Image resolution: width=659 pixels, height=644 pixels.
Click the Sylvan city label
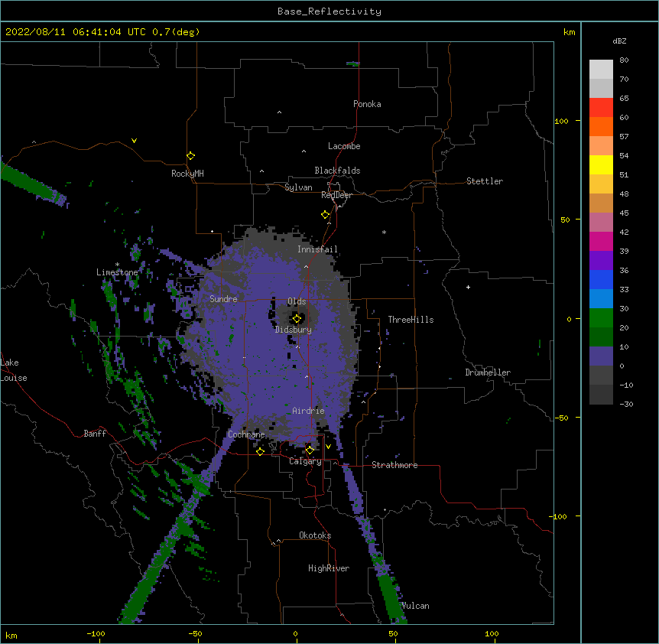[x=298, y=187]
